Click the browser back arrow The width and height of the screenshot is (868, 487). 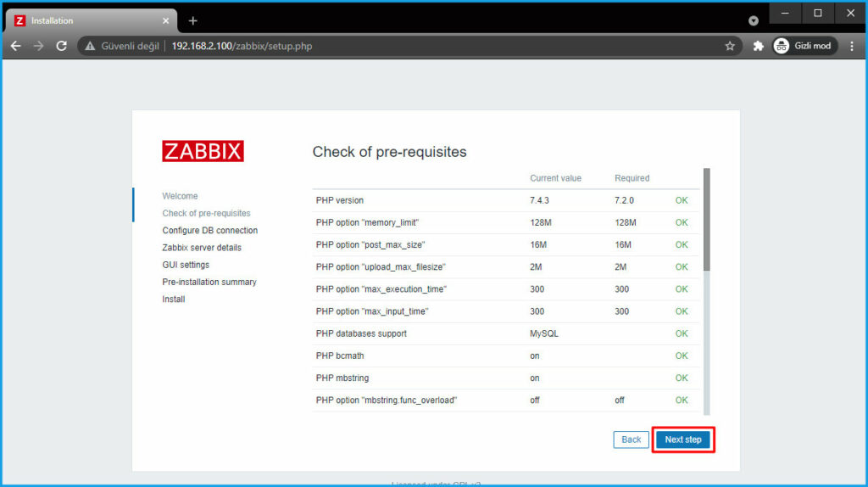(x=15, y=46)
